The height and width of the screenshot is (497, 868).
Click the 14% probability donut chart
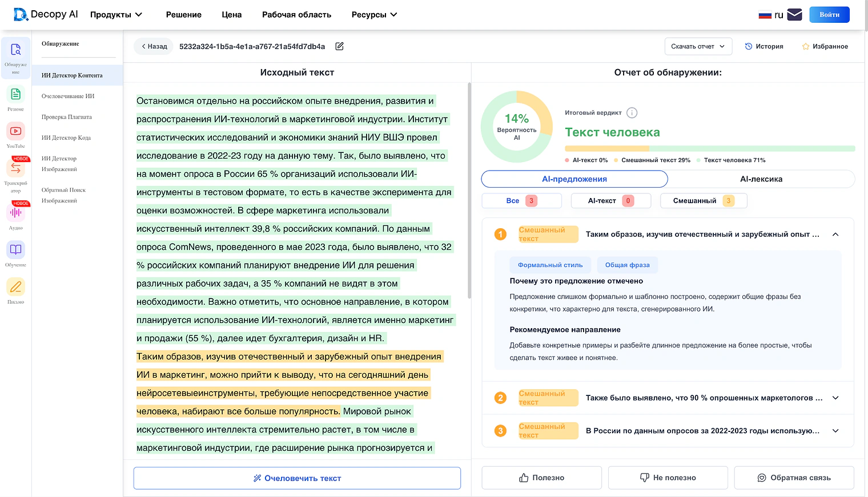coord(517,127)
